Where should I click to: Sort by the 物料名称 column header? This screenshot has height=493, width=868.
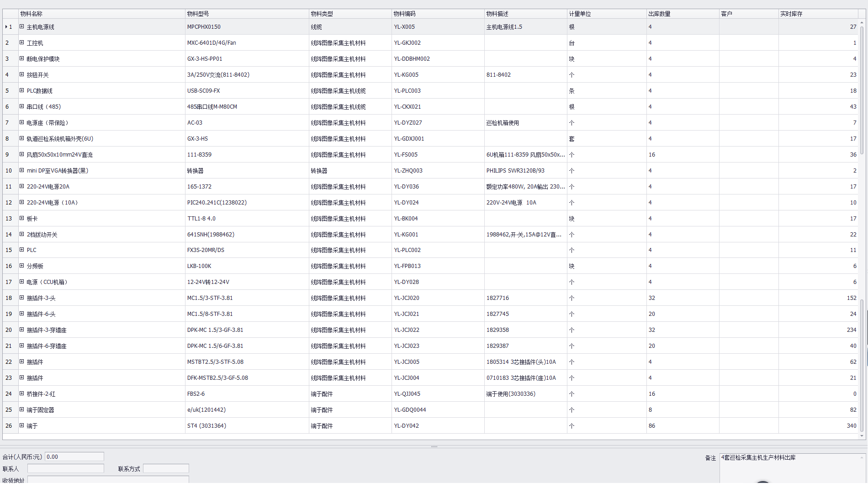tap(101, 14)
